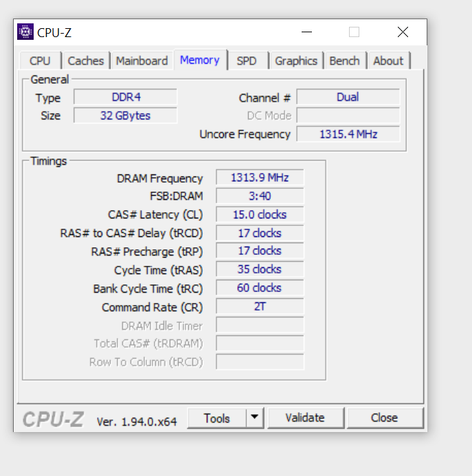Switch to the Bench tab
Image resolution: width=472 pixels, height=476 pixels.
click(x=345, y=60)
